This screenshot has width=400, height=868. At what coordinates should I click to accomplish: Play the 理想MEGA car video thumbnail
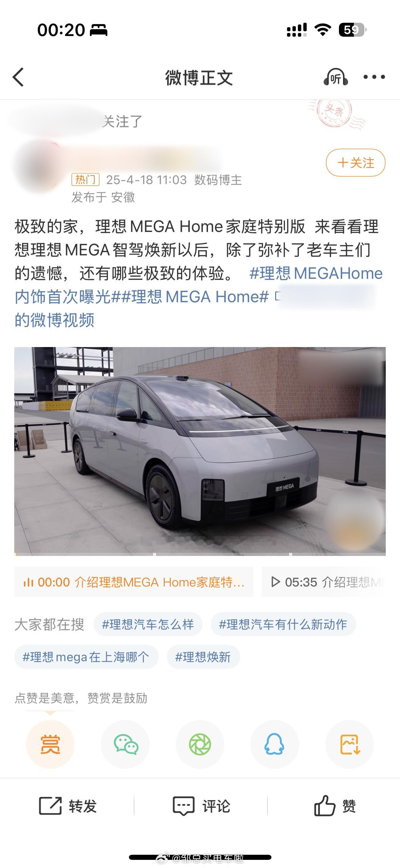[200, 451]
